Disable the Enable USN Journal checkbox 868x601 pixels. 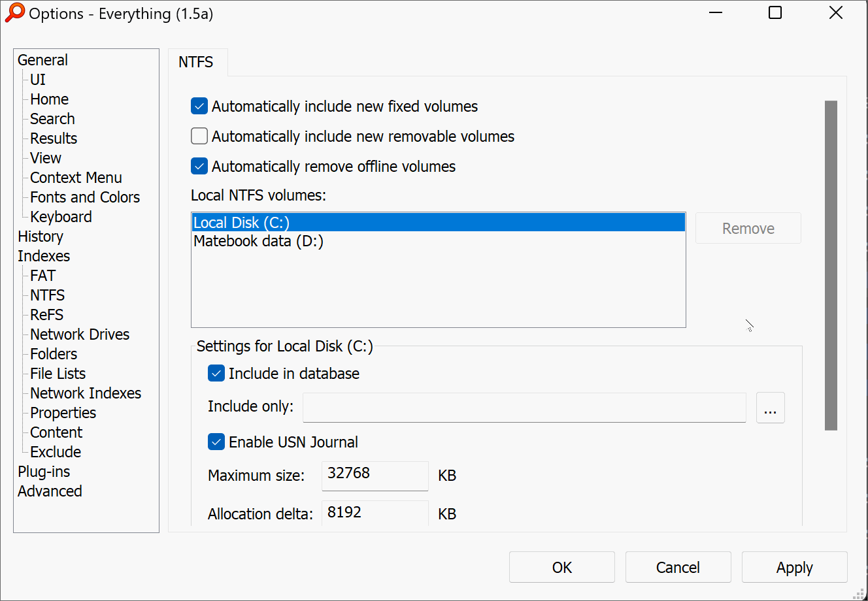(x=216, y=442)
